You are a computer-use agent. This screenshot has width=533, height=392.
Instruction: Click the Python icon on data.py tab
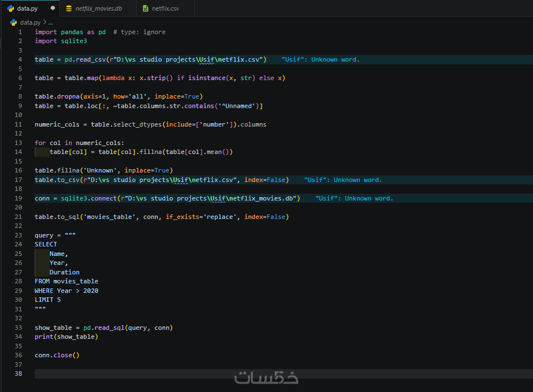point(10,8)
